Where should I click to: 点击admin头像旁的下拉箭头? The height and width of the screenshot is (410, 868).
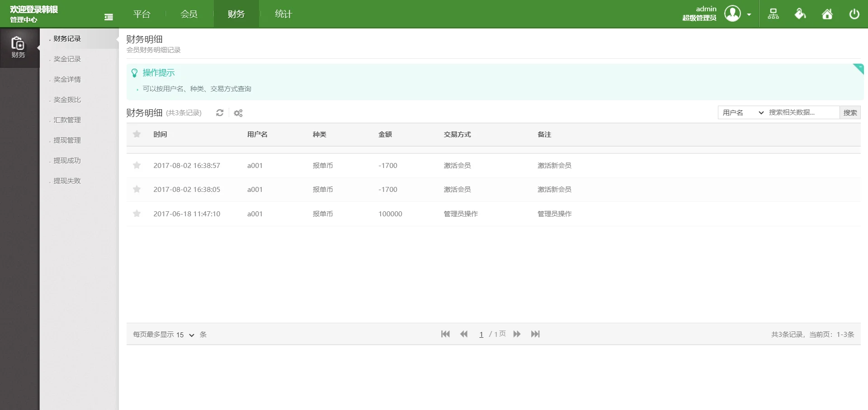(x=750, y=14)
